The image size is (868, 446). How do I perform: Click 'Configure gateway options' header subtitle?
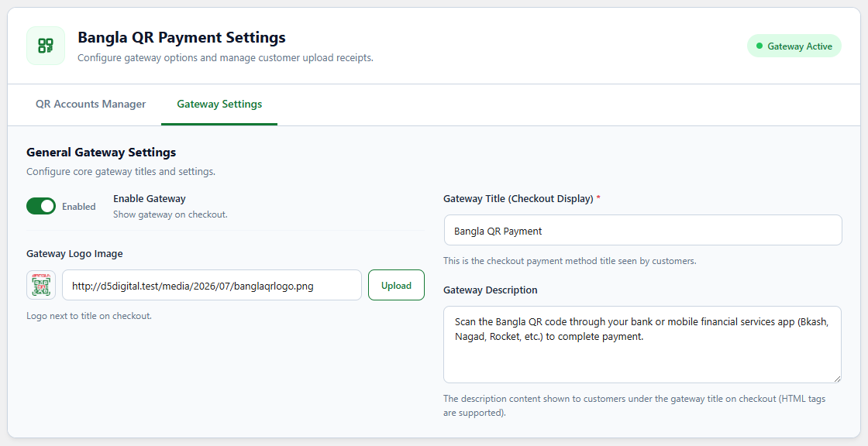[x=226, y=57]
